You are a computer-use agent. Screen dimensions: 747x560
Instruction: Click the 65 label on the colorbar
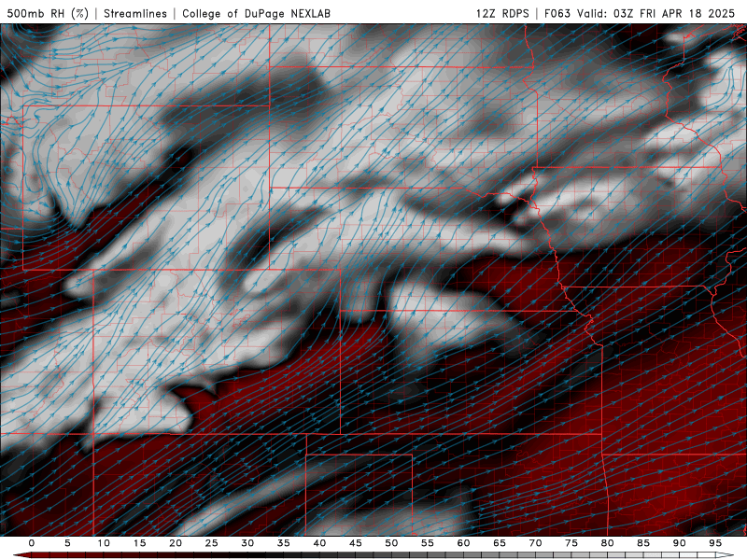pos(500,543)
